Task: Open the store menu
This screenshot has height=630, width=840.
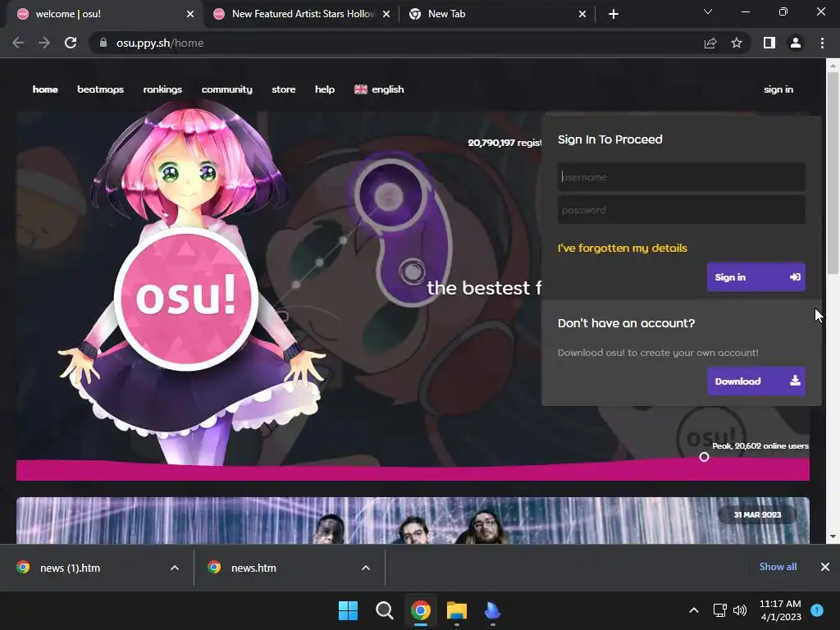Action: point(283,89)
